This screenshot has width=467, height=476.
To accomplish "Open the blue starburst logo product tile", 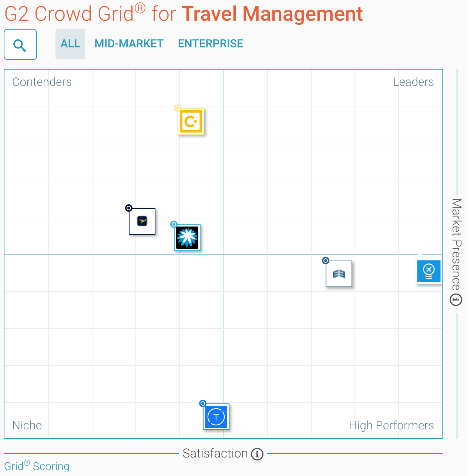I will click(x=187, y=238).
